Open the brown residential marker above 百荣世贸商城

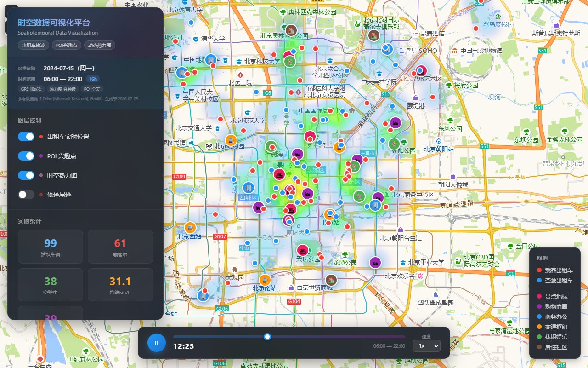(x=331, y=280)
